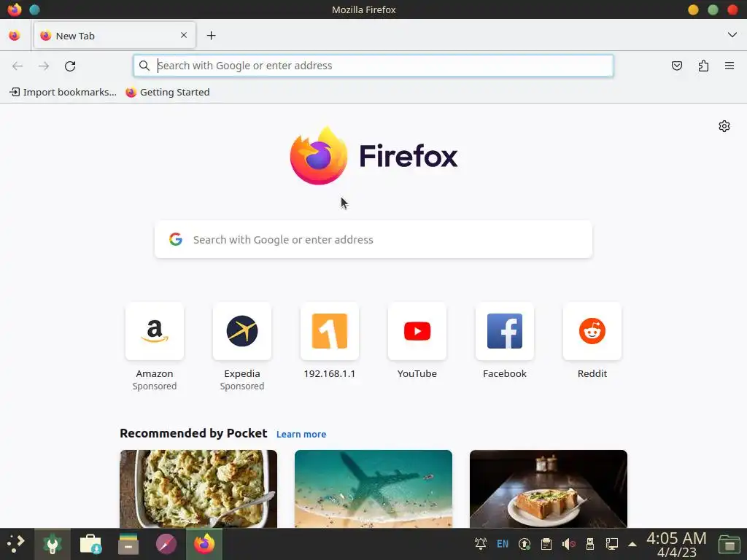Open the round pink compass app in taskbar
The width and height of the screenshot is (747, 560).
166,544
